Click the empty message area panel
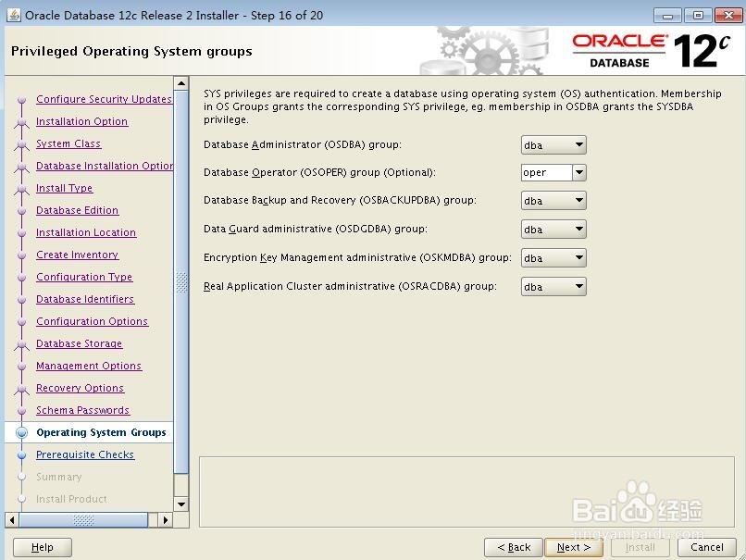The height and width of the screenshot is (560, 746). point(466,492)
